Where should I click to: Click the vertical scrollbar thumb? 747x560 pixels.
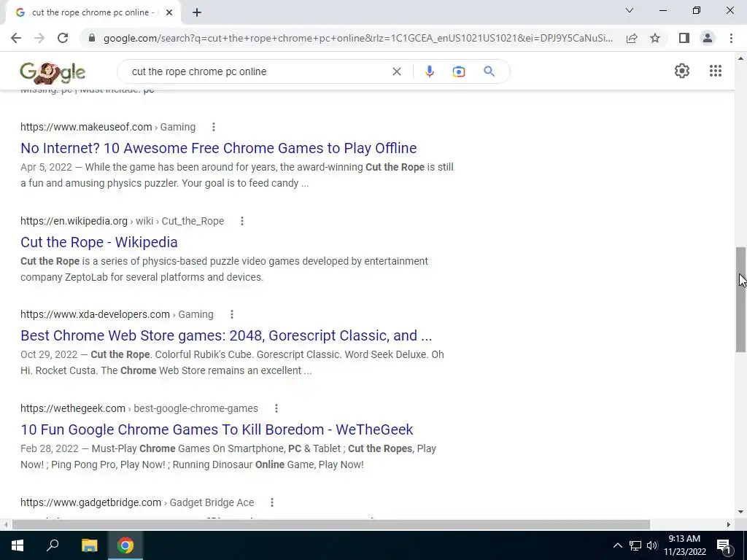(x=740, y=300)
